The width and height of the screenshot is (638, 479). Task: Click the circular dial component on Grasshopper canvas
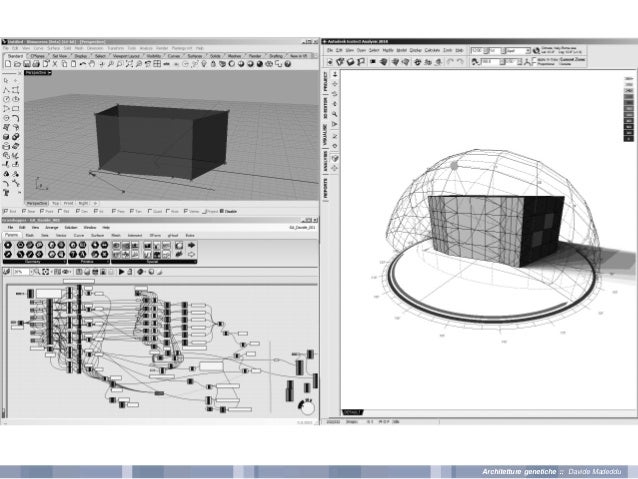click(307, 408)
